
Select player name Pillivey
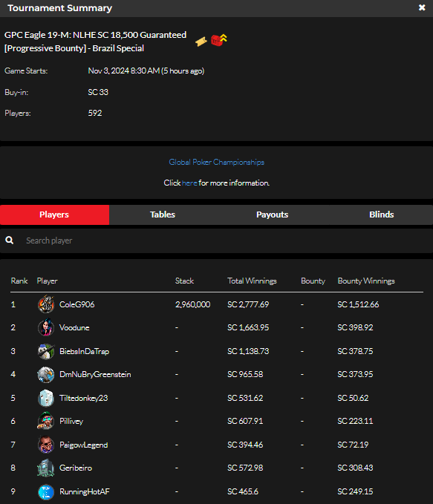point(71,422)
